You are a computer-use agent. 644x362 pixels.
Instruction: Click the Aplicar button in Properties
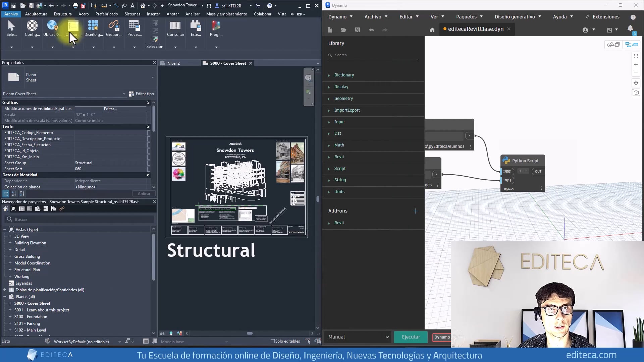click(144, 194)
